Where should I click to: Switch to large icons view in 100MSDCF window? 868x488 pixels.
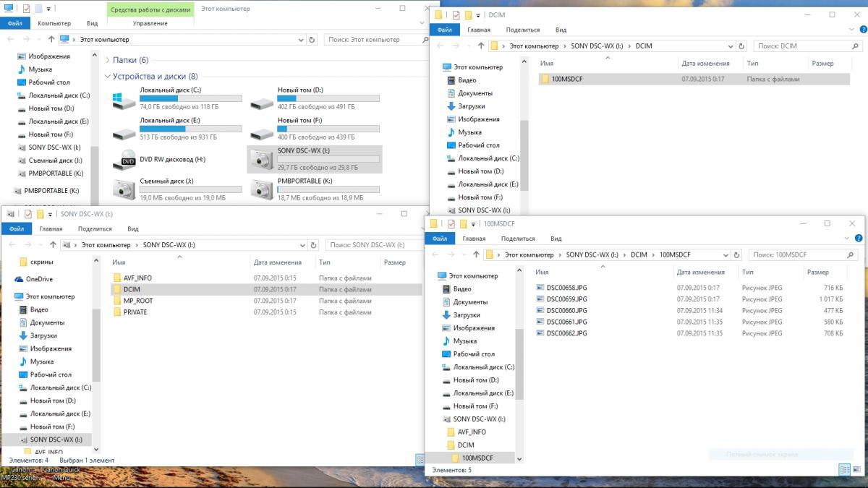point(856,469)
